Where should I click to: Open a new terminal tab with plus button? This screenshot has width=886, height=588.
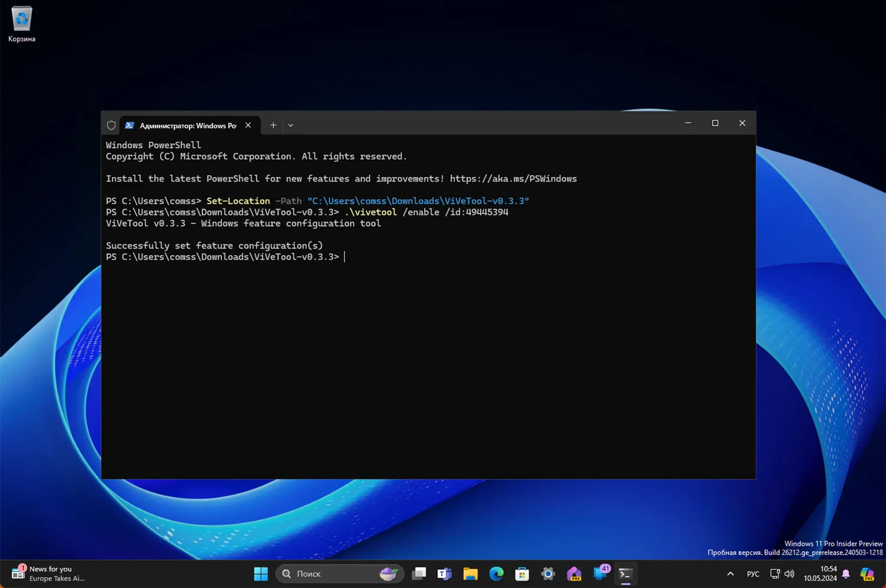(273, 125)
